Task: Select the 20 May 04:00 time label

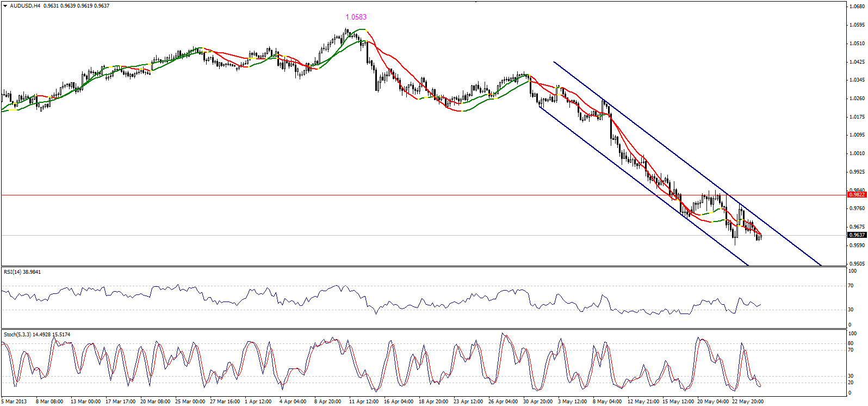Action: 713,402
